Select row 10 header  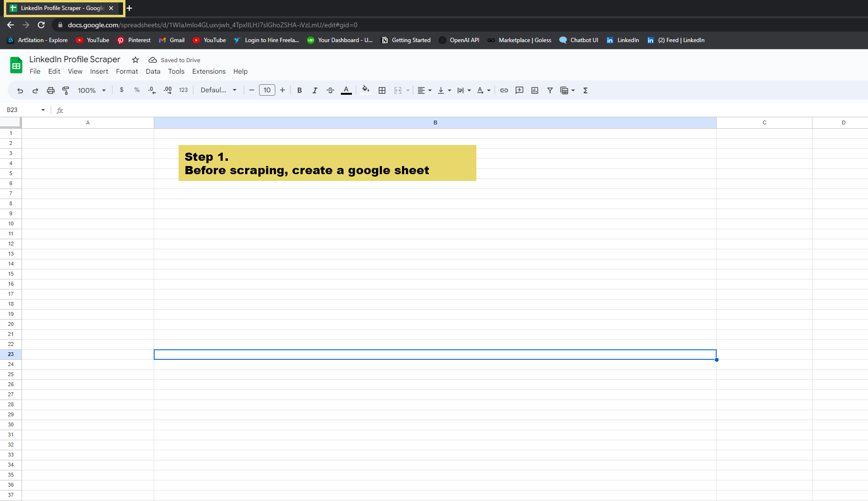tap(11, 223)
